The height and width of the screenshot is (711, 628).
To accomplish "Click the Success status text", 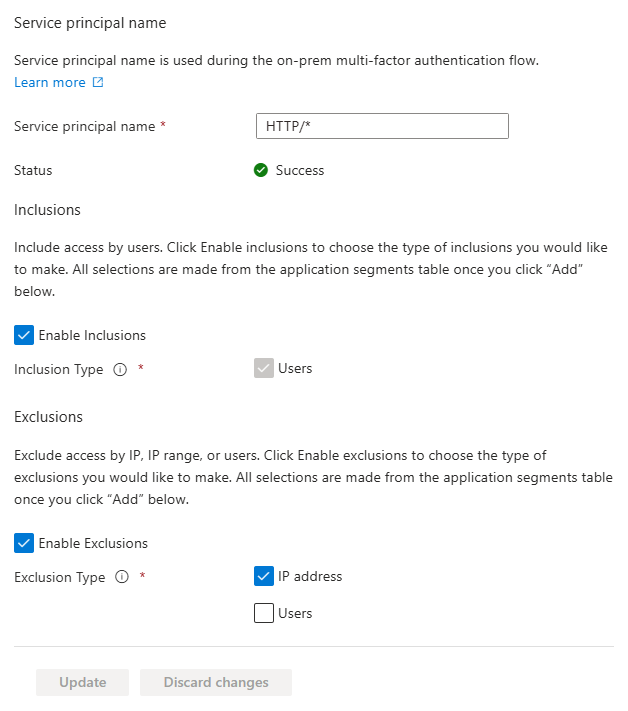I will pos(300,170).
